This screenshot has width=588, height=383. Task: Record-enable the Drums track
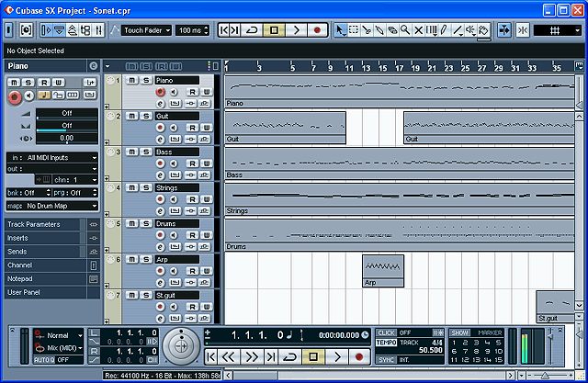[160, 235]
